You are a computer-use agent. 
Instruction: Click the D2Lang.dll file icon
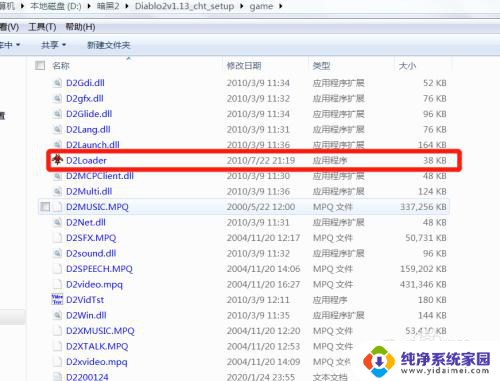tap(57, 130)
